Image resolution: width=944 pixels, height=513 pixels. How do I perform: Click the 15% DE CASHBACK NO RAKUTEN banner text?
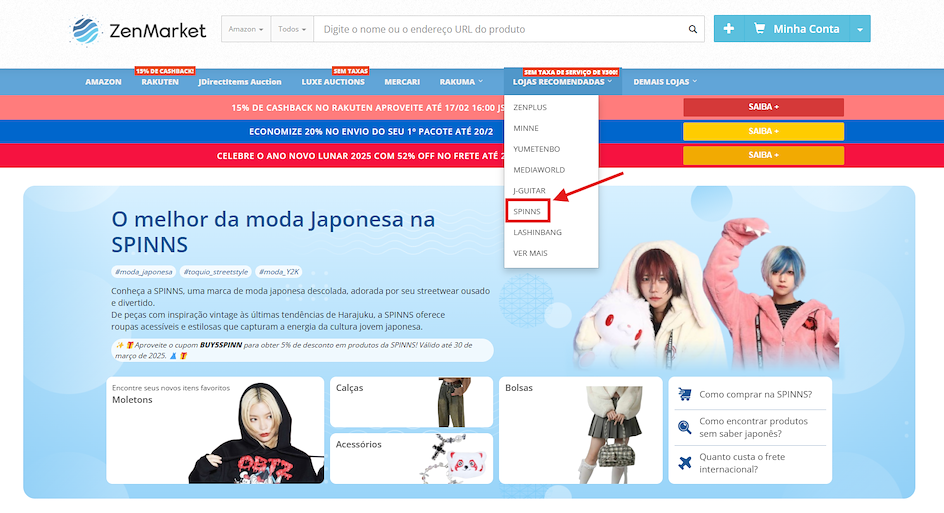click(368, 108)
